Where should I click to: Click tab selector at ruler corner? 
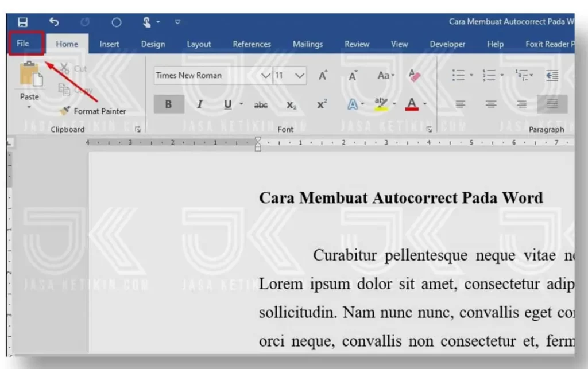(x=10, y=143)
